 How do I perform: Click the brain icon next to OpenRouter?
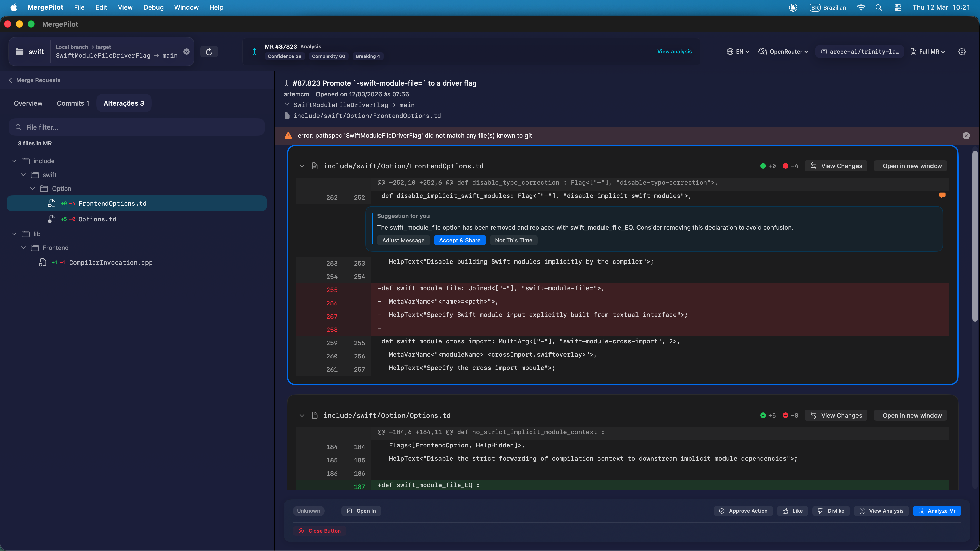[x=762, y=52]
